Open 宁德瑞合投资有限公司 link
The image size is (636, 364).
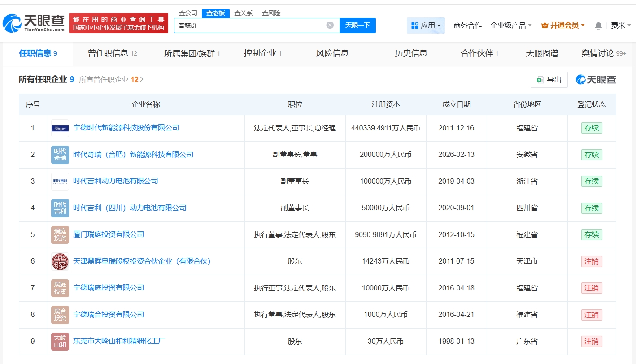click(109, 315)
